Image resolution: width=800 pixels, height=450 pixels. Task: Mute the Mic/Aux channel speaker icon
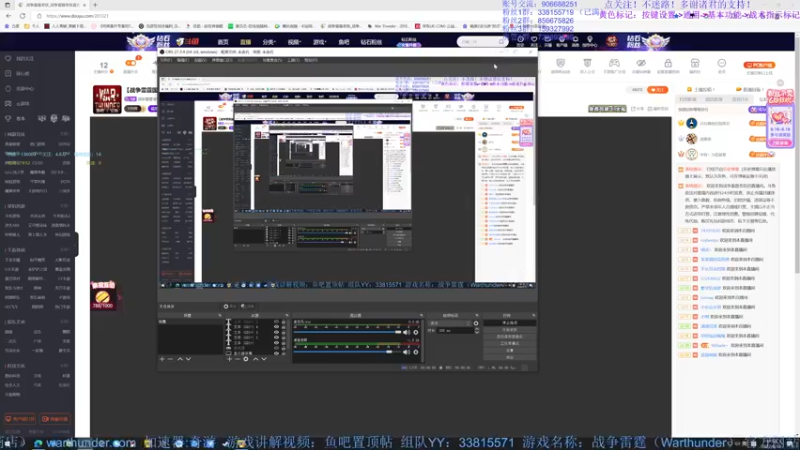(x=406, y=332)
